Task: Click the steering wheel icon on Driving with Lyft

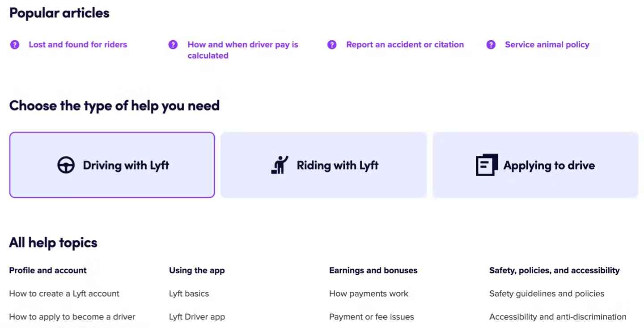Action: [x=66, y=165]
